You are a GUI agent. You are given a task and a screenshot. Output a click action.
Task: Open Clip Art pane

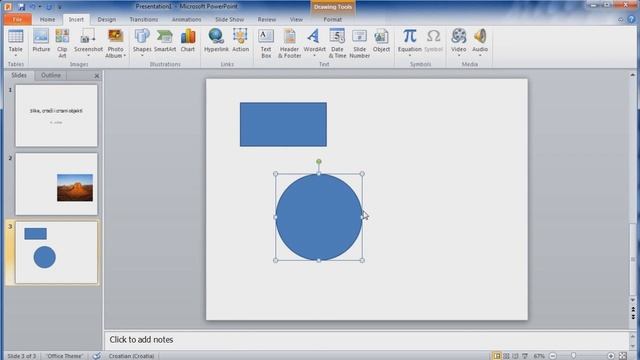pos(62,43)
